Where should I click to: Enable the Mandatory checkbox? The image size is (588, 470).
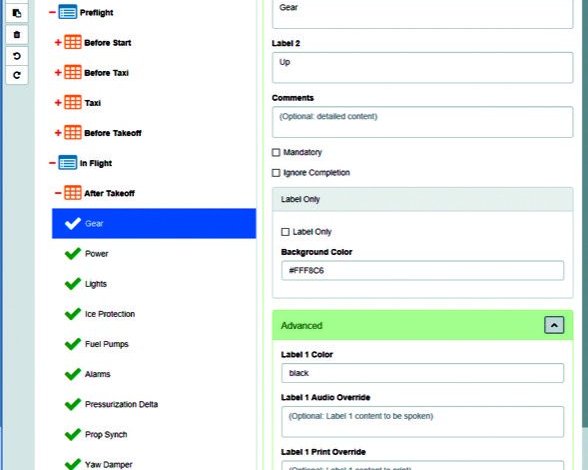click(276, 152)
